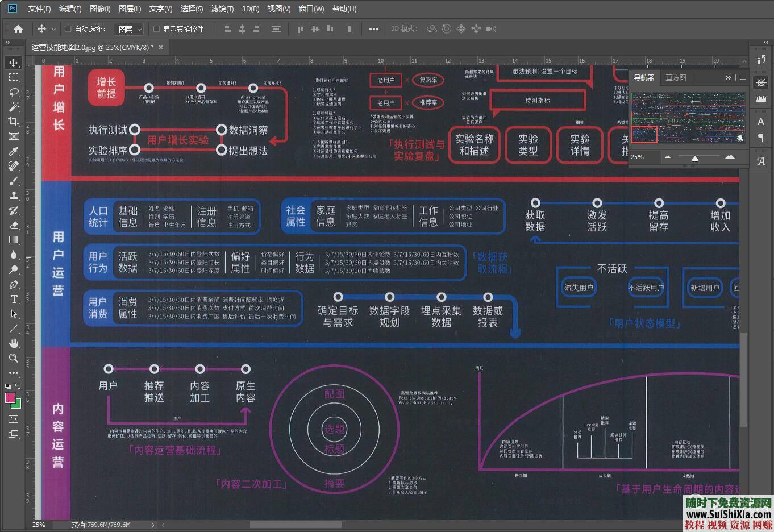Click the Navigator preview thumbnail
The height and width of the screenshot is (532, 774).
click(688, 117)
